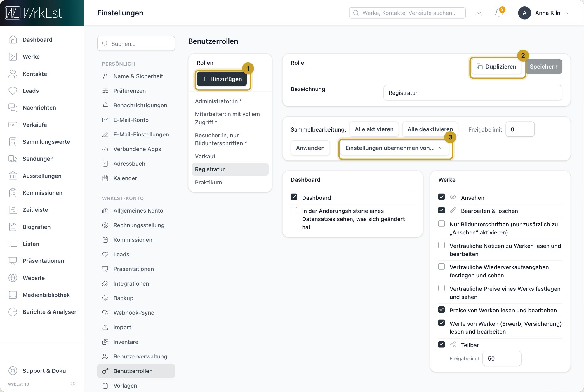Open Werke image icon in sidebar
This screenshot has height=392, width=584.
click(x=13, y=57)
